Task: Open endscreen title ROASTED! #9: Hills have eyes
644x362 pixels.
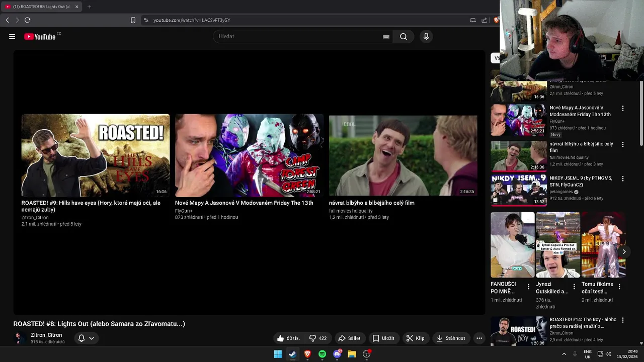Action: coord(91,206)
